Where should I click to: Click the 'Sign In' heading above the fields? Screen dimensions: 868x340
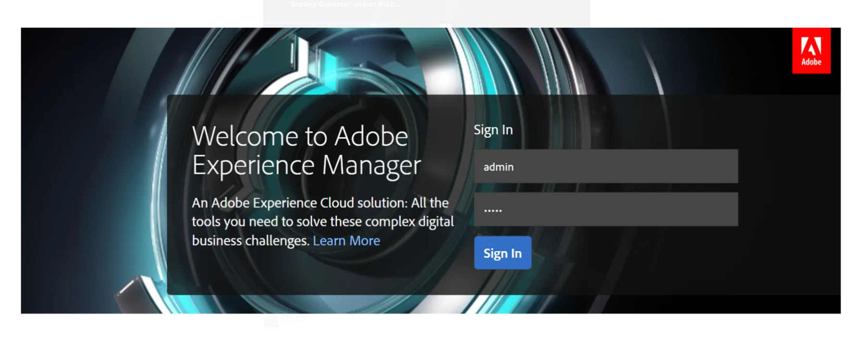(493, 130)
